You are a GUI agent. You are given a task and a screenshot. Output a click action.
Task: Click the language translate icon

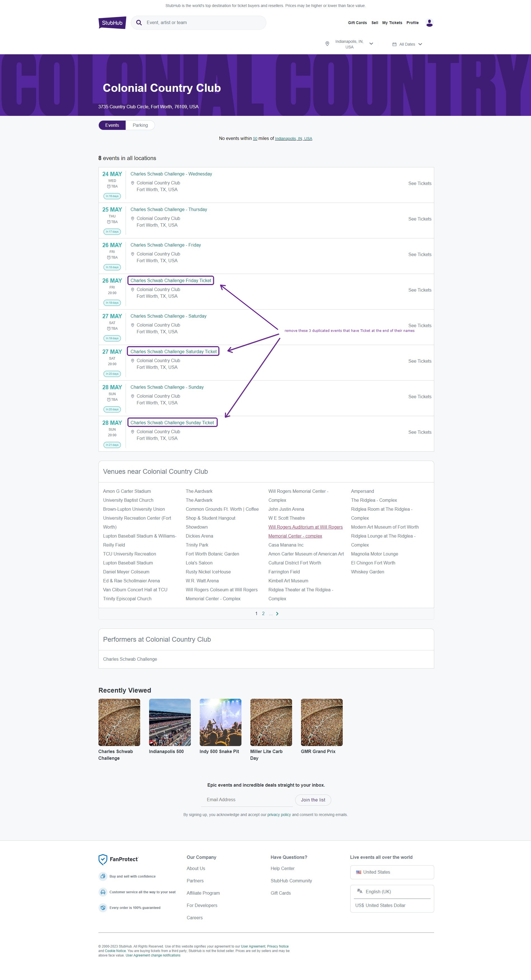[360, 891]
